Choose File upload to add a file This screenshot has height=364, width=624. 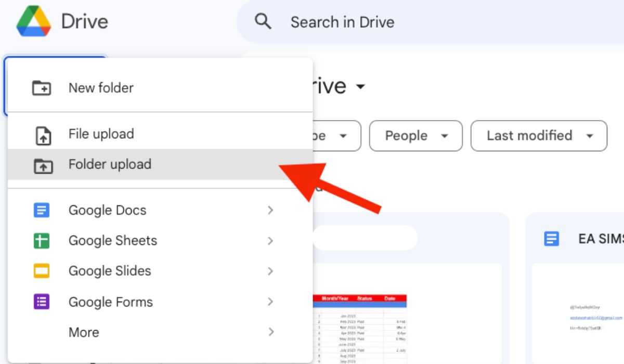[101, 134]
